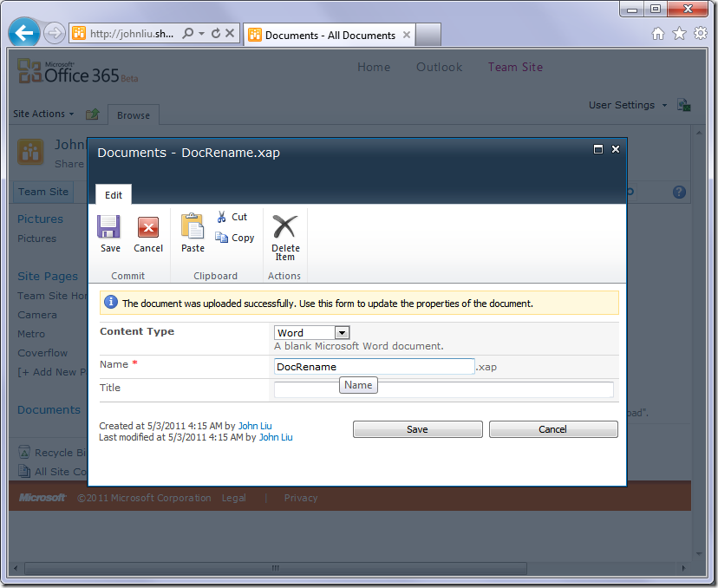
Task: Click the Name input field with DocRename
Action: pos(374,367)
